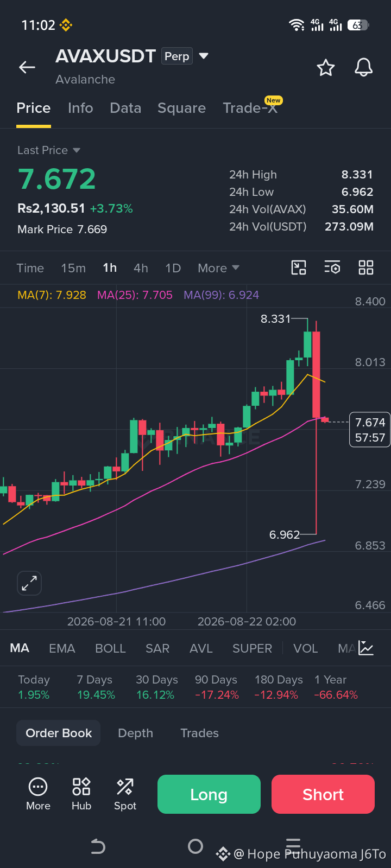Tap the Mark Price 7.669 text
Screen dimensions: 391x868
[62, 229]
